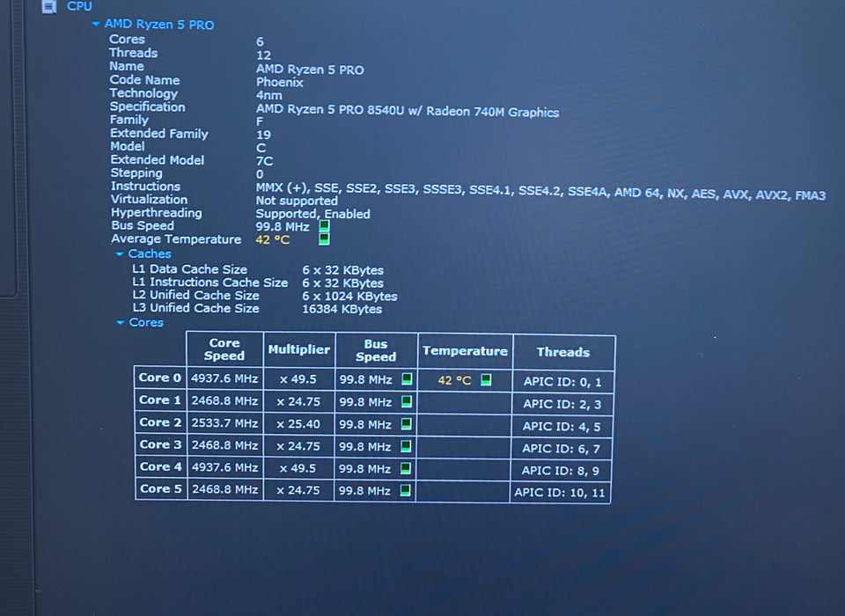Viewport: 845px width, 616px height.
Task: Click the CPU chip icon at top
Action: pos(49,6)
